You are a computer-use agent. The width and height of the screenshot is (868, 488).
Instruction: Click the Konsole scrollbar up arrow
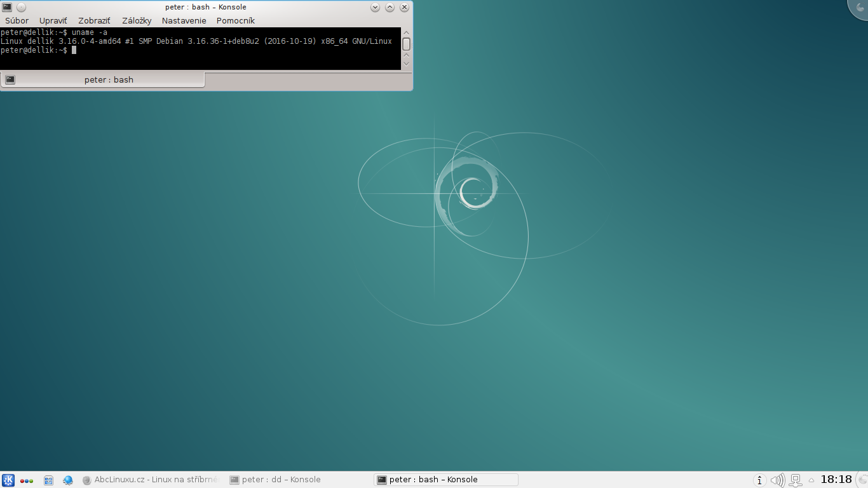click(407, 33)
